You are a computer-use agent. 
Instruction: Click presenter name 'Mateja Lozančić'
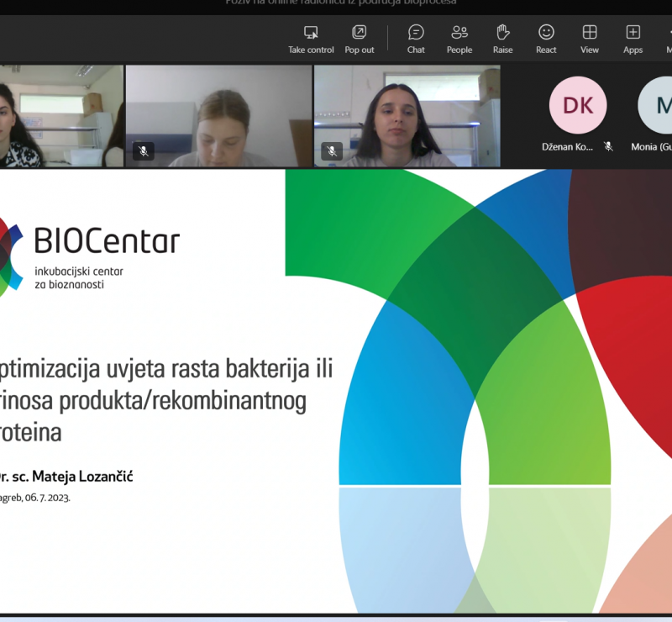click(x=82, y=476)
